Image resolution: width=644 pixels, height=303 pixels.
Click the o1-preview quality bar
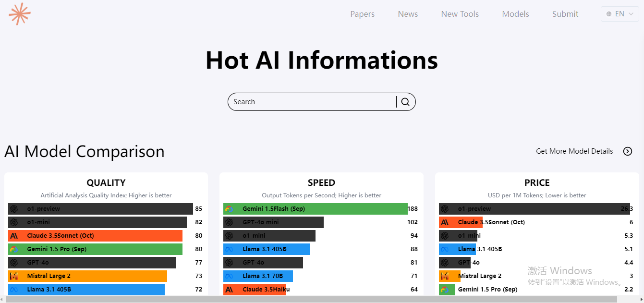[x=100, y=209]
